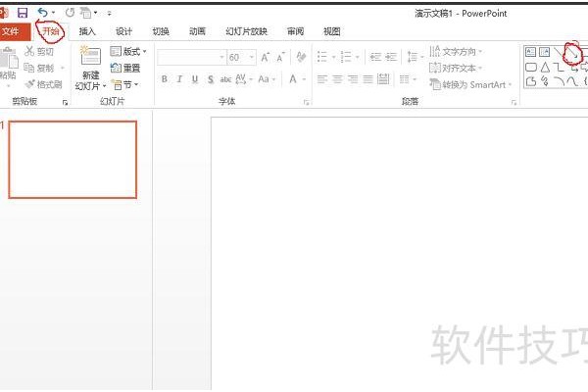Select the triangle shape
This screenshot has width=588, height=392.
pyautogui.click(x=545, y=68)
